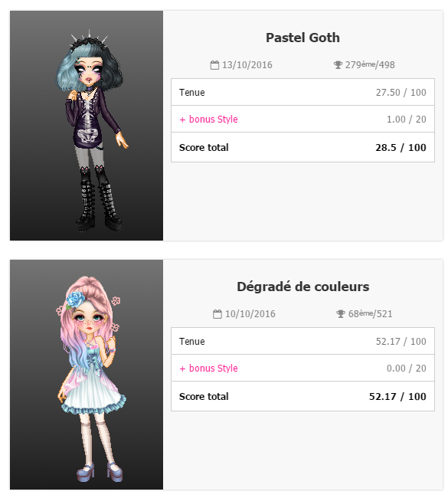Click the Tenue row showing 52.17 / 100
This screenshot has width=448, height=498.
coord(303,341)
